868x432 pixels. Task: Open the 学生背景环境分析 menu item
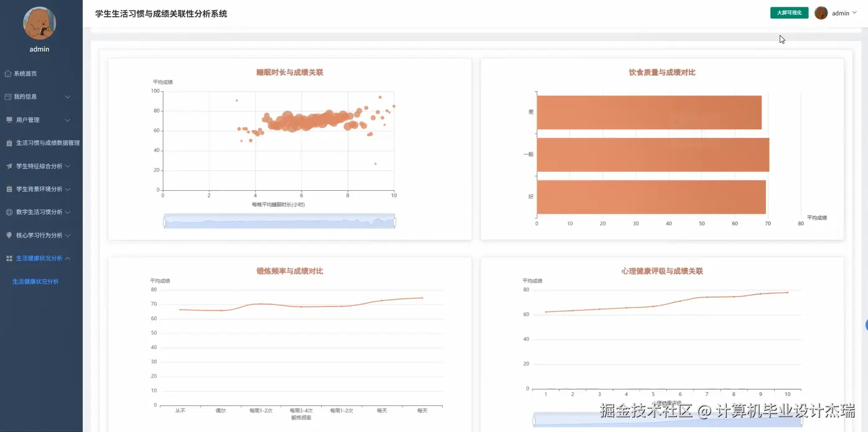point(41,189)
